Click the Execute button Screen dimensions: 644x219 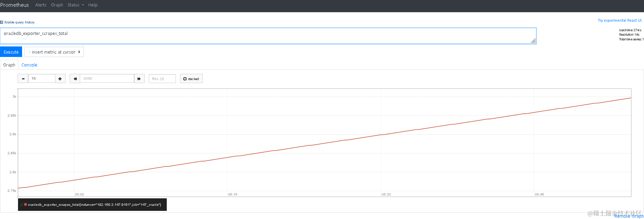coord(11,52)
